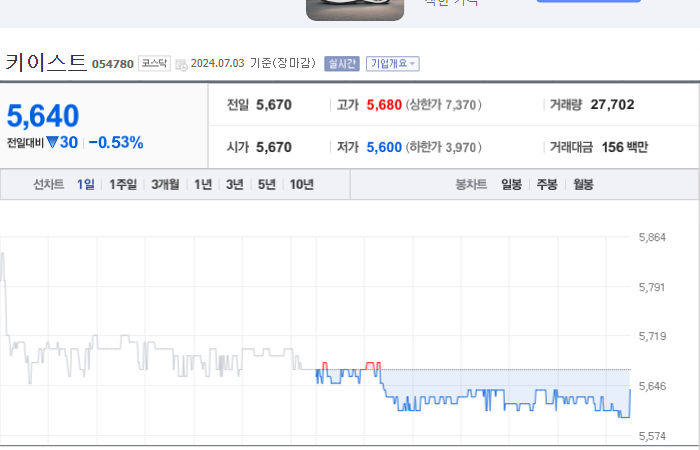
Task: Click the 상한가 7,370 text
Action: coord(443,105)
